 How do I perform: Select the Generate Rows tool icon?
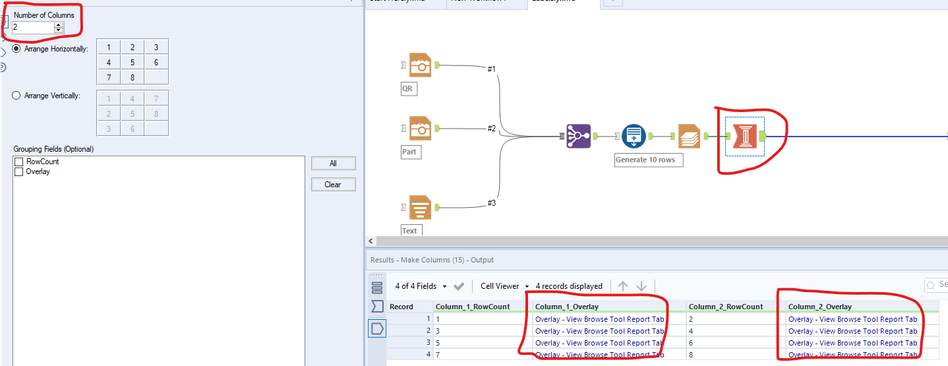[x=634, y=136]
